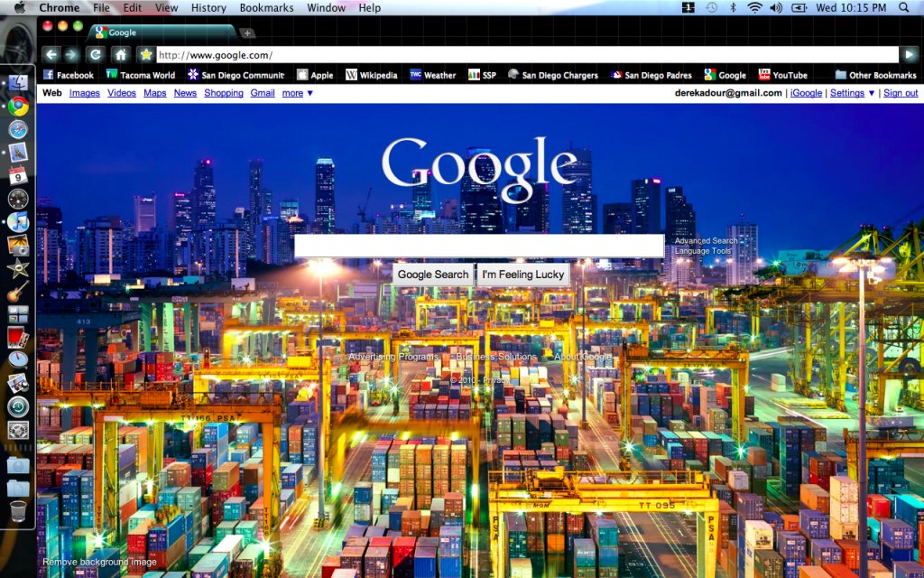Go forward with the browser forward arrow

pos(71,55)
